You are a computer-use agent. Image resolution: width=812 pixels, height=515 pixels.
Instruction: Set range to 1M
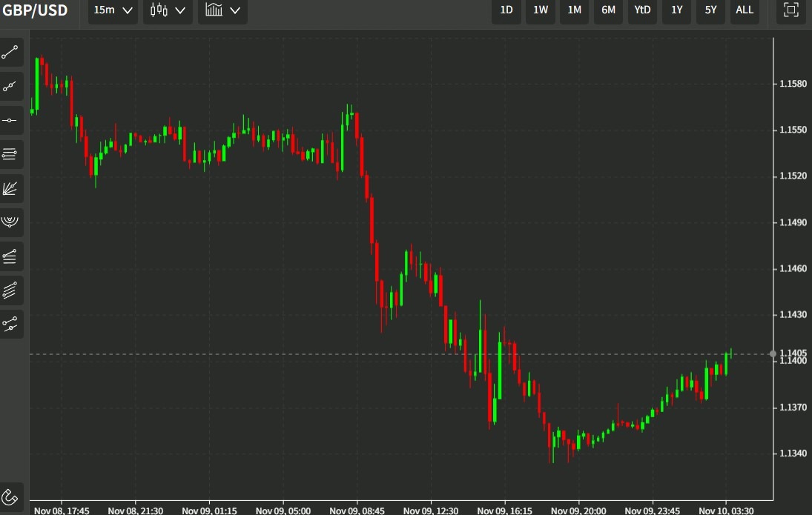click(574, 10)
